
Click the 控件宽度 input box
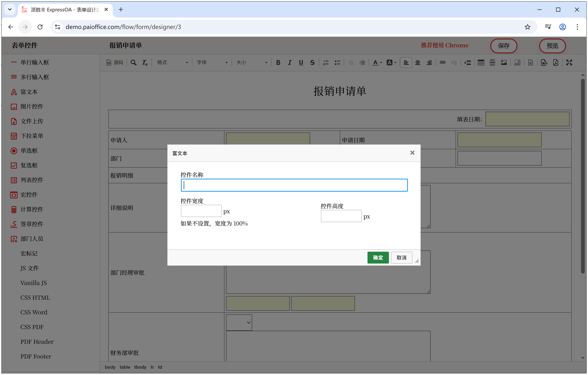click(201, 211)
